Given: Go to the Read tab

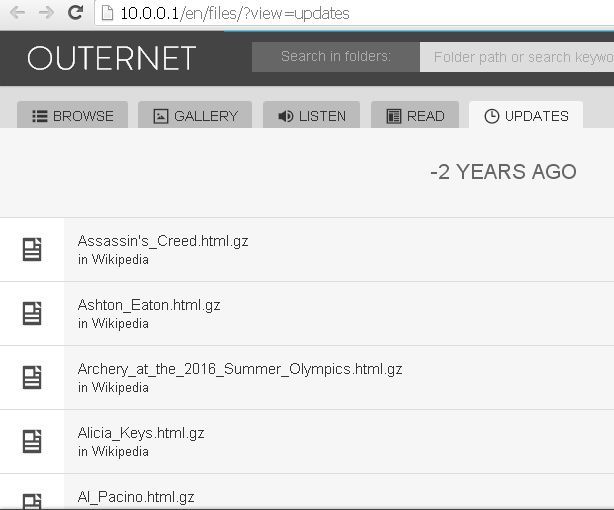Looking at the screenshot, I should [415, 115].
